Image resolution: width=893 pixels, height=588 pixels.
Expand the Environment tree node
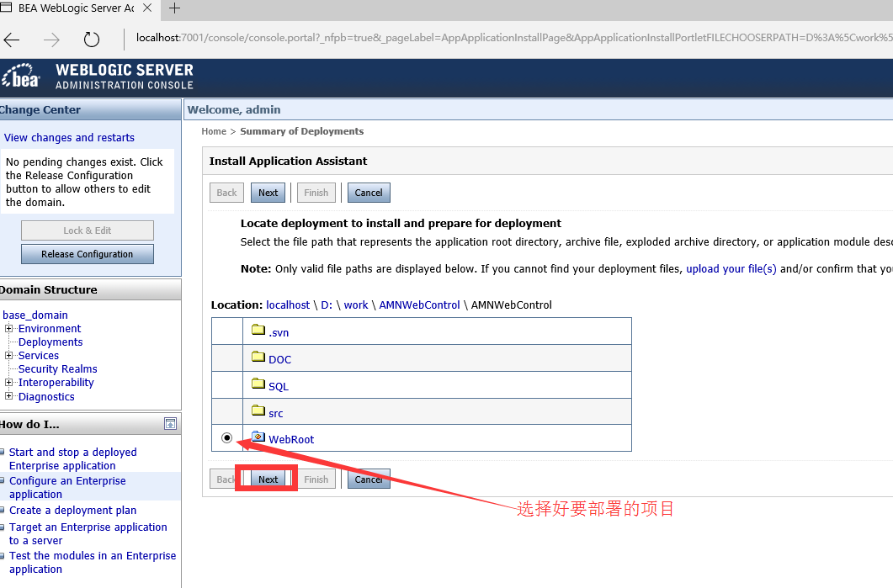click(x=8, y=328)
